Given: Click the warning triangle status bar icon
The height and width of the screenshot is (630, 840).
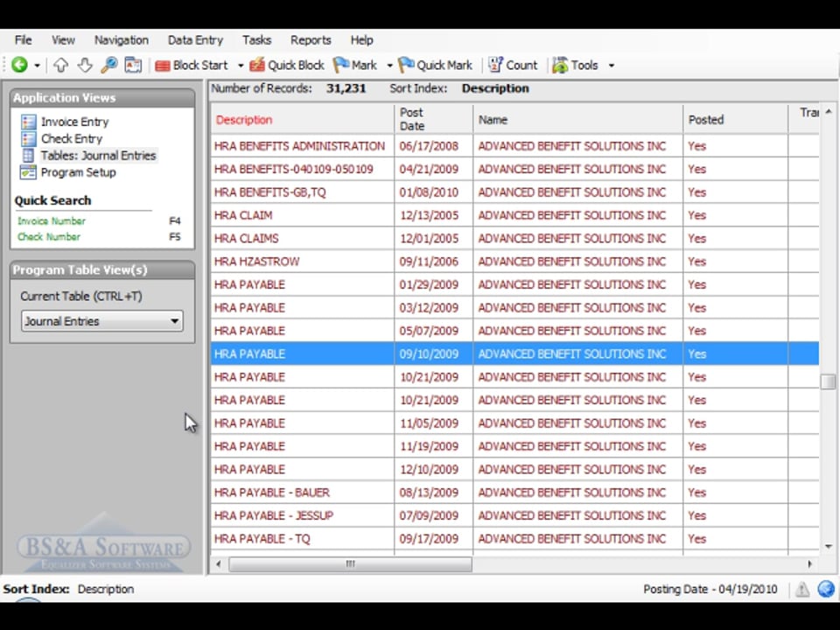Looking at the screenshot, I should click(801, 589).
